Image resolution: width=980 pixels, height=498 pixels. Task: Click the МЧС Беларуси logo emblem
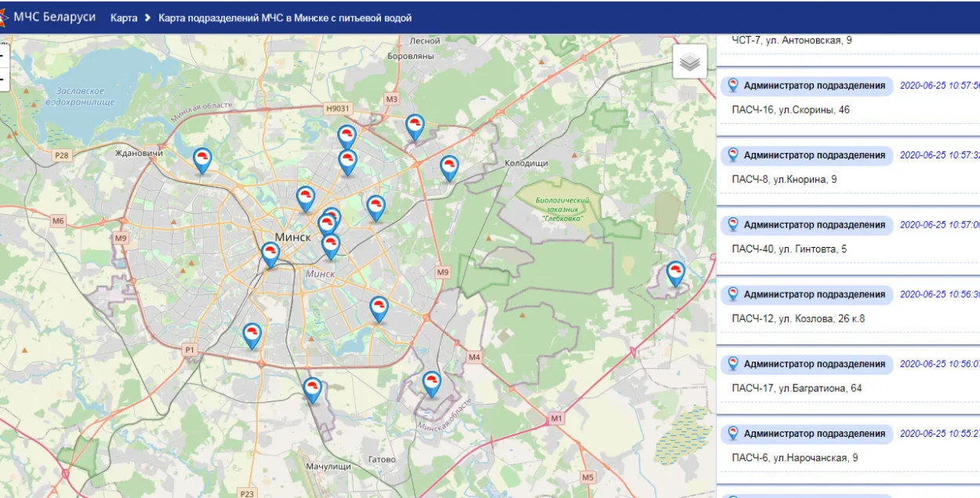click(4, 16)
